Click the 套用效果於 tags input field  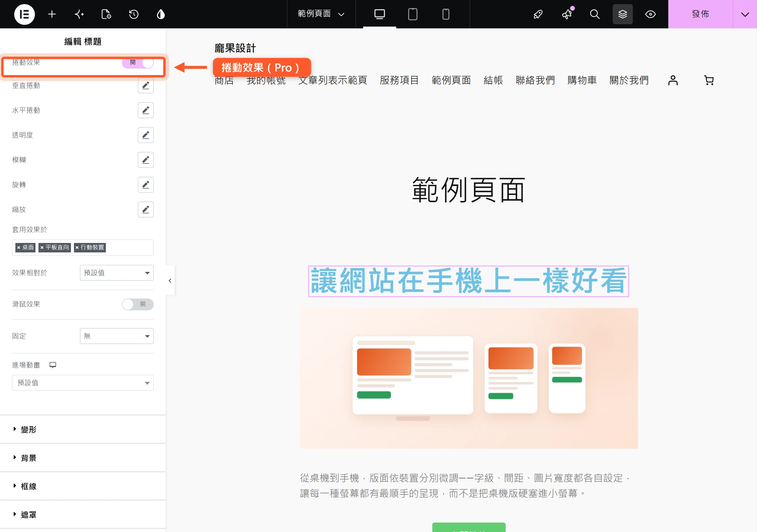coord(83,248)
